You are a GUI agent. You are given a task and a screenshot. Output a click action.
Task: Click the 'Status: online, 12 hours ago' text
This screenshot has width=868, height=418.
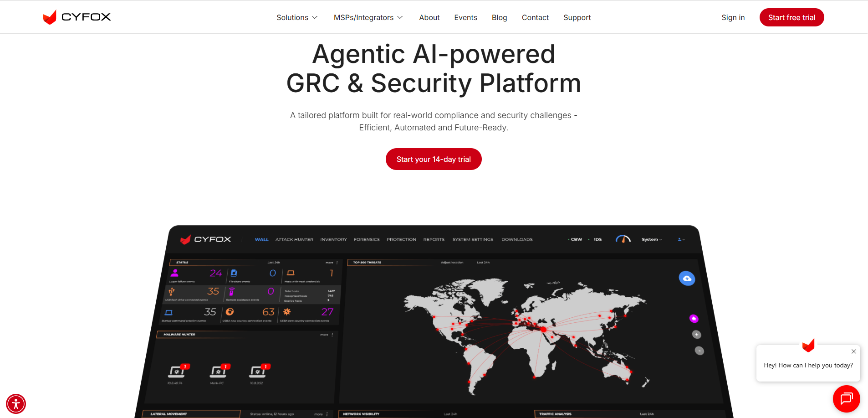[x=272, y=414]
